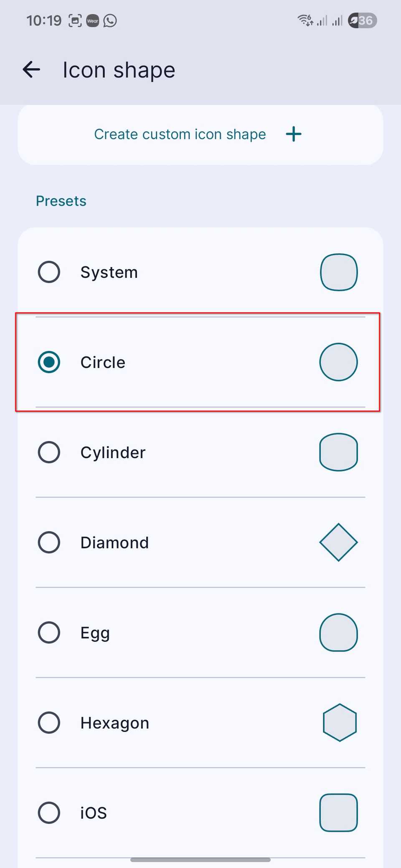Screen dimensions: 401x868
Task: Choose the Hexagon label text
Action: (115, 723)
